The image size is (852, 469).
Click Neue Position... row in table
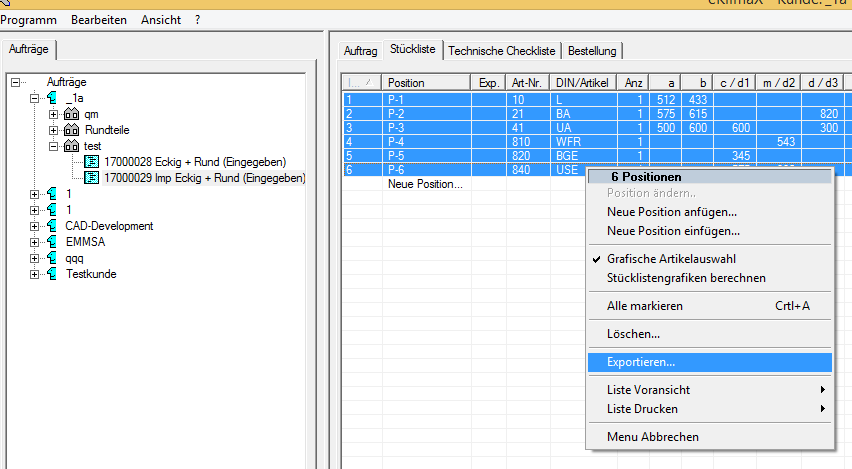point(425,184)
